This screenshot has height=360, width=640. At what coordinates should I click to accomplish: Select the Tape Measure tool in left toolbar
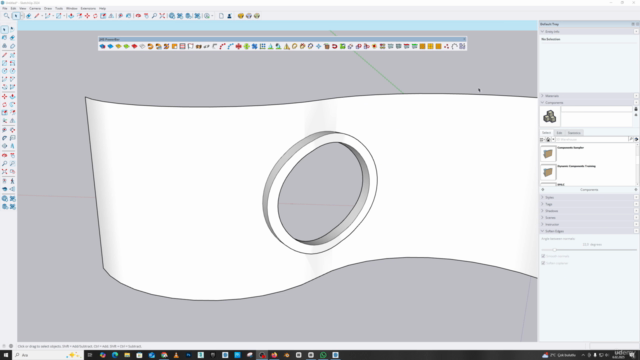click(x=4, y=130)
